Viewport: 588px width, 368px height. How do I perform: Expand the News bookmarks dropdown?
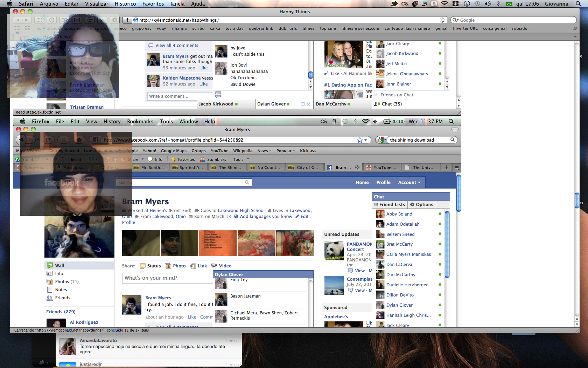[265, 151]
